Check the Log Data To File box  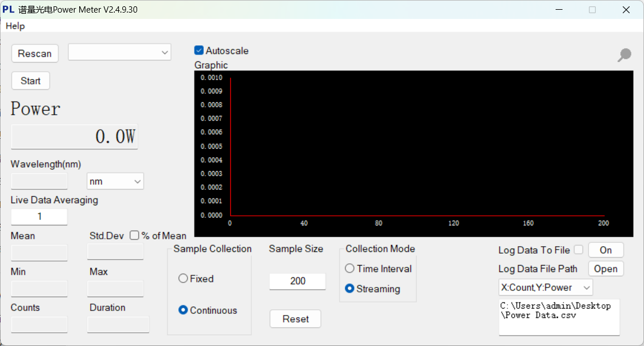tap(579, 250)
